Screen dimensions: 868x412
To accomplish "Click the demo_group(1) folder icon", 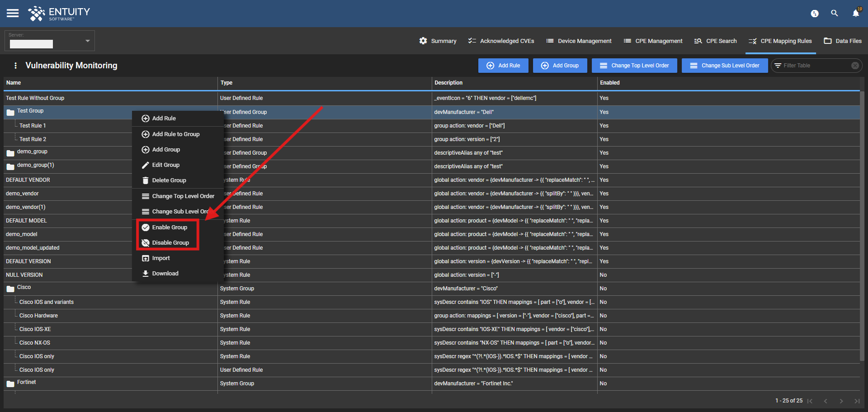I will pyautogui.click(x=10, y=166).
